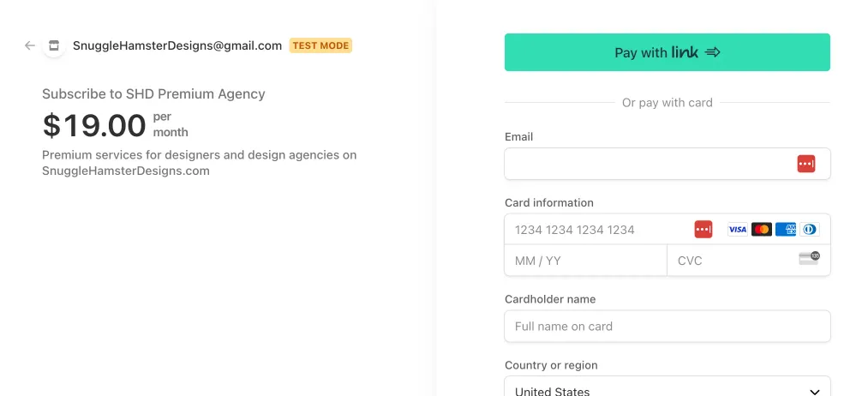Click the store merchant icon
This screenshot has width=868, height=396.
[x=54, y=45]
